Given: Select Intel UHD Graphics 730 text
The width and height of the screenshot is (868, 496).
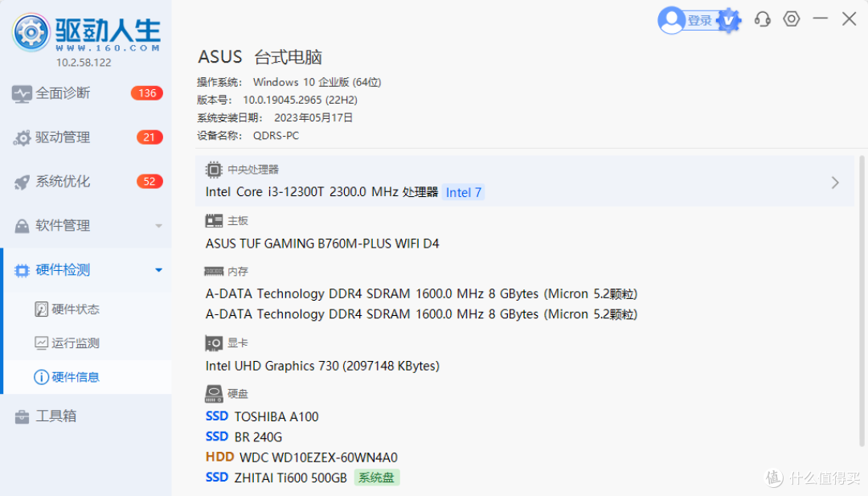Looking at the screenshot, I should coord(322,366).
